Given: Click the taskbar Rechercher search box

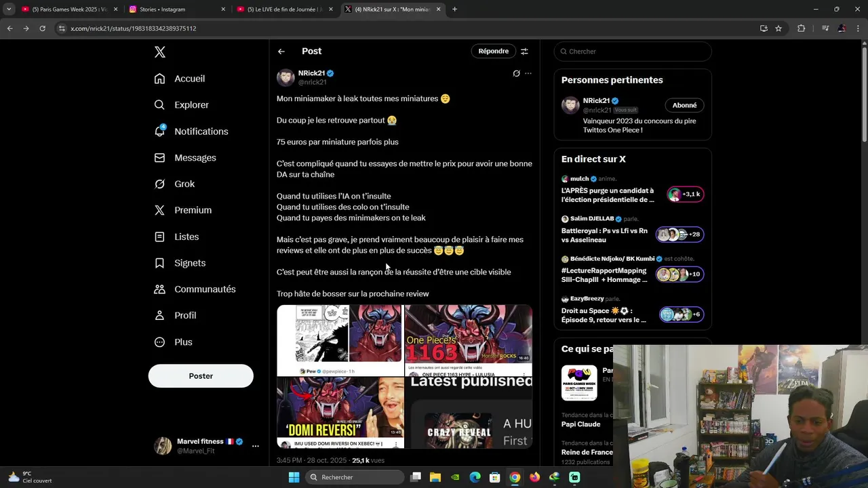Looking at the screenshot, I should pos(354,477).
